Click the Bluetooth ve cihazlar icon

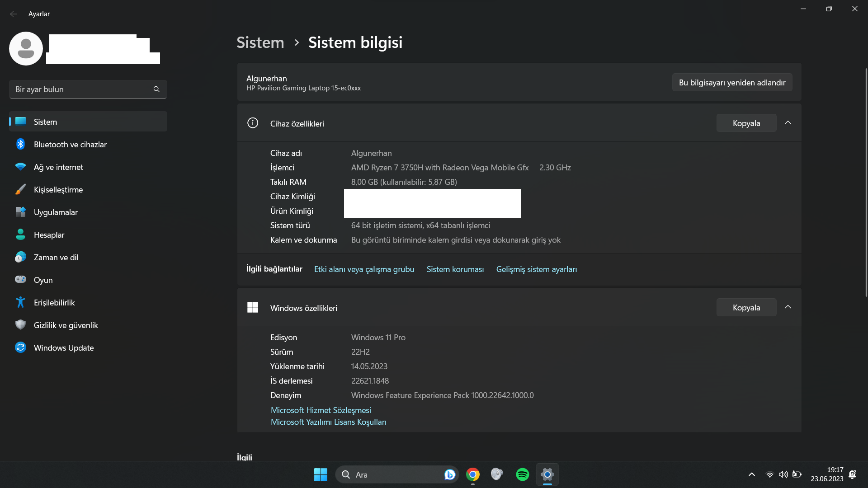pos(20,144)
